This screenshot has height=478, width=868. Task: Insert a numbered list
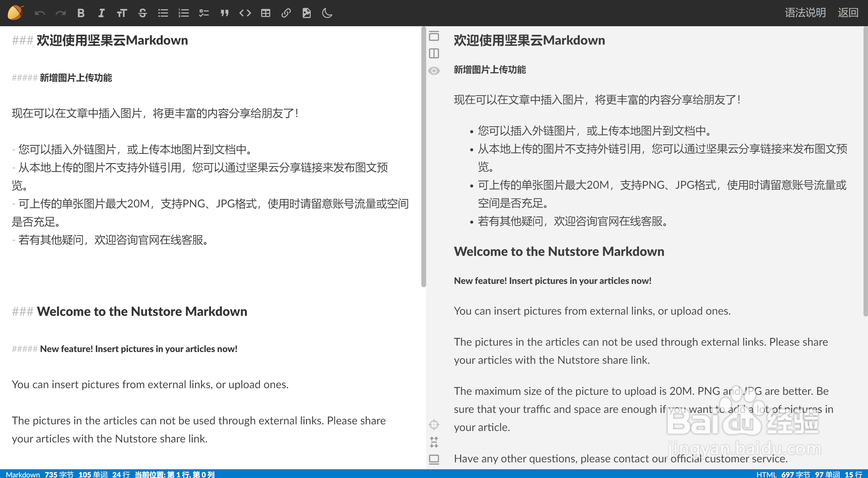click(x=184, y=13)
